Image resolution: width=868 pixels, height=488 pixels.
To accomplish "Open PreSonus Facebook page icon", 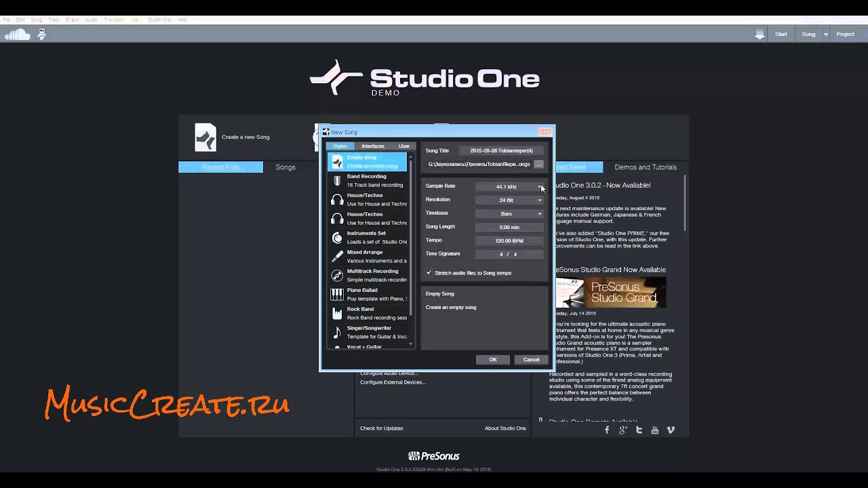I will point(607,430).
